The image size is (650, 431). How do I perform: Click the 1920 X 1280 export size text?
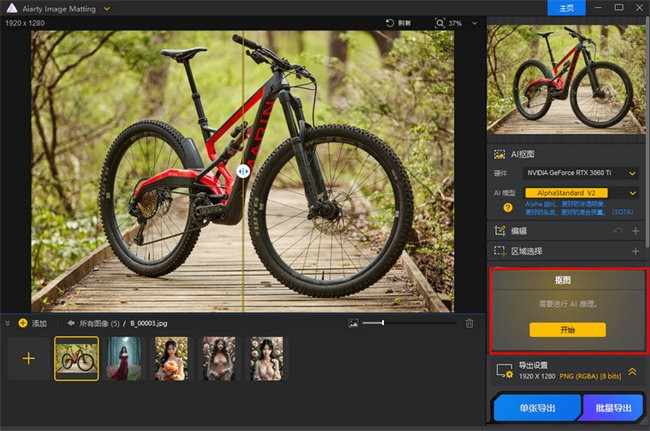[537, 376]
